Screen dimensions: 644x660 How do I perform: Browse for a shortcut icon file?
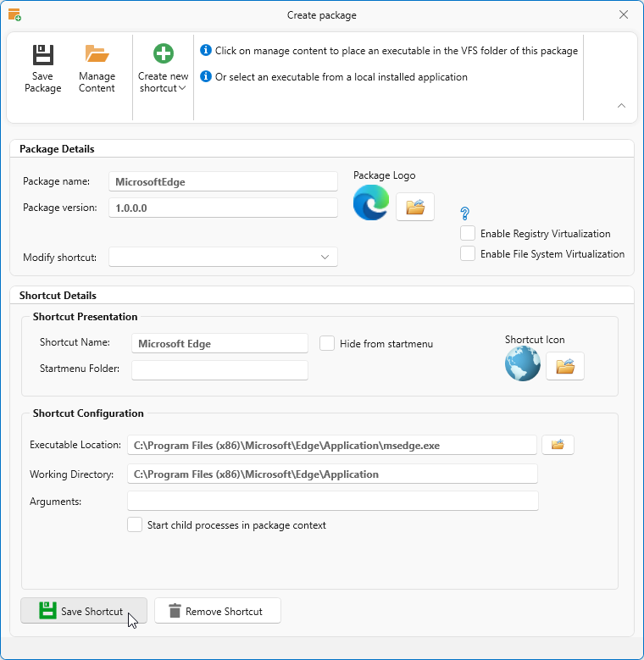point(564,366)
